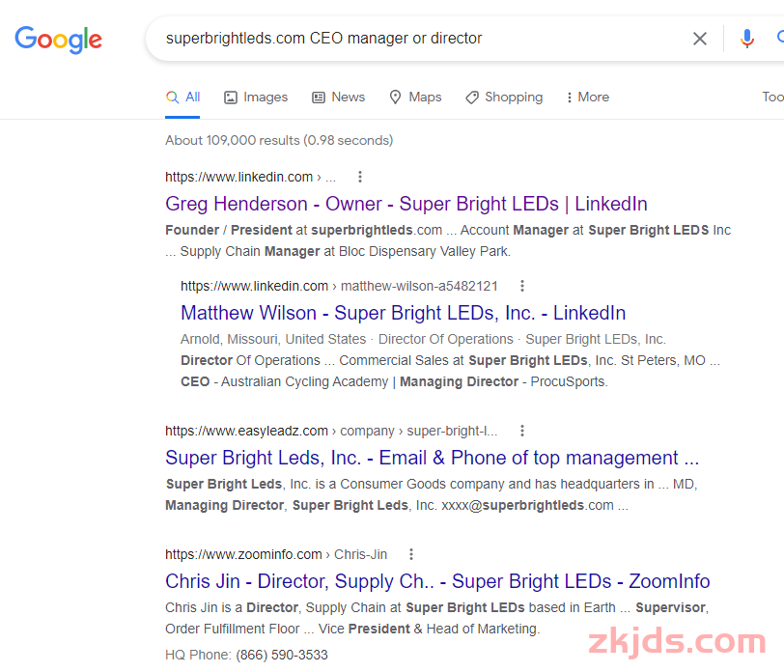Viewport: 784px width, 672px height.
Task: Click inside the search query field
Action: click(324, 39)
